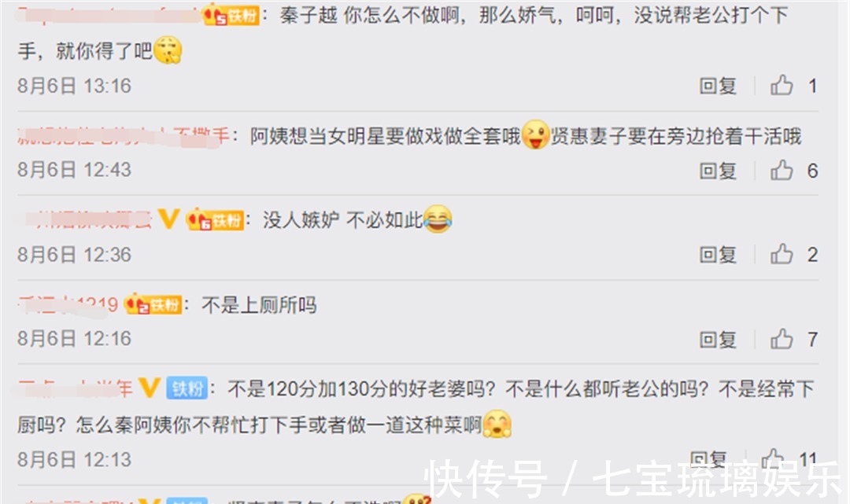This screenshot has width=850, height=504.
Task: Click the 8月6日 12:16 timestamp
Action: pyautogui.click(x=74, y=339)
